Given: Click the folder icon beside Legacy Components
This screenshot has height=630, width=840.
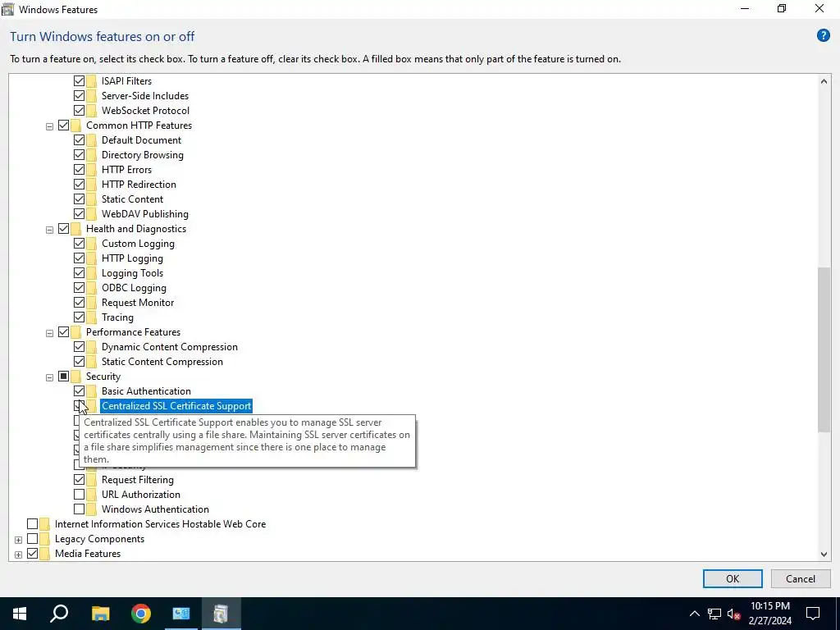Looking at the screenshot, I should tap(45, 539).
